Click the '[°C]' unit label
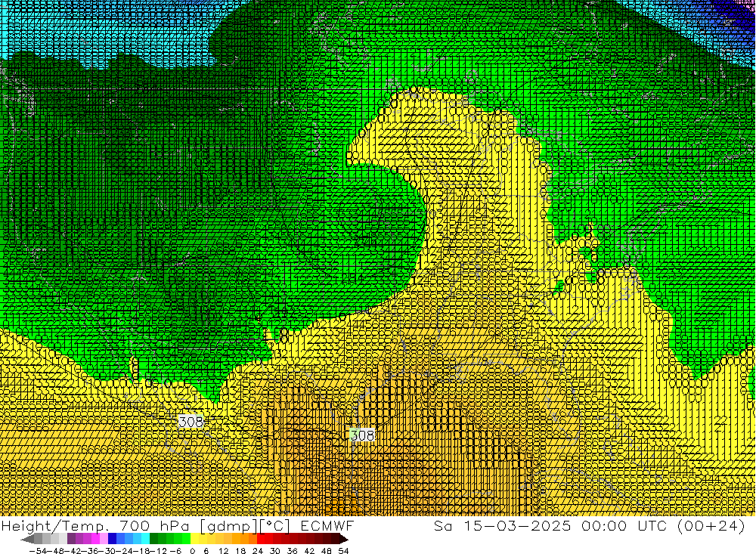Viewport: 756px width, 554px height. click(275, 526)
